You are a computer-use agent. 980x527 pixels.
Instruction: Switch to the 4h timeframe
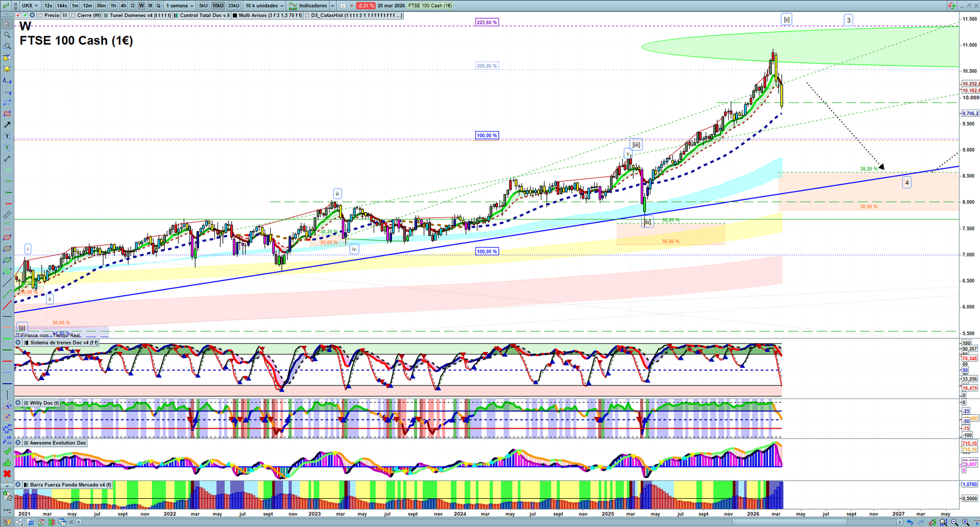pyautogui.click(x=124, y=6)
